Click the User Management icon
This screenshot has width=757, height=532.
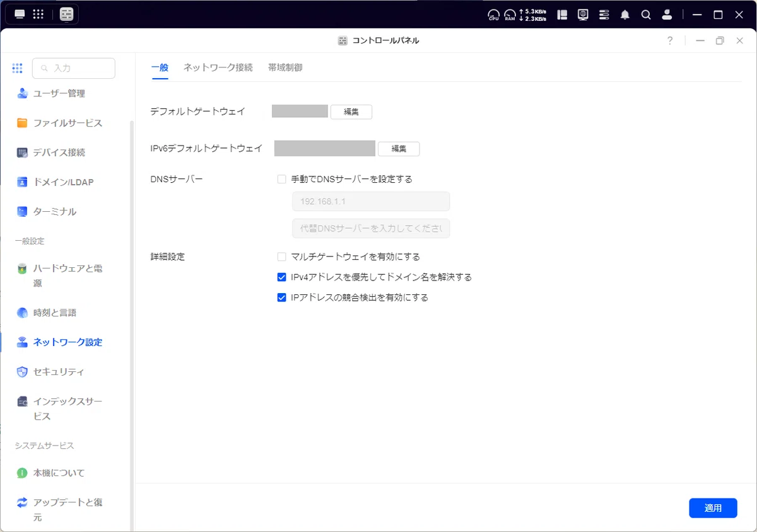pos(22,93)
